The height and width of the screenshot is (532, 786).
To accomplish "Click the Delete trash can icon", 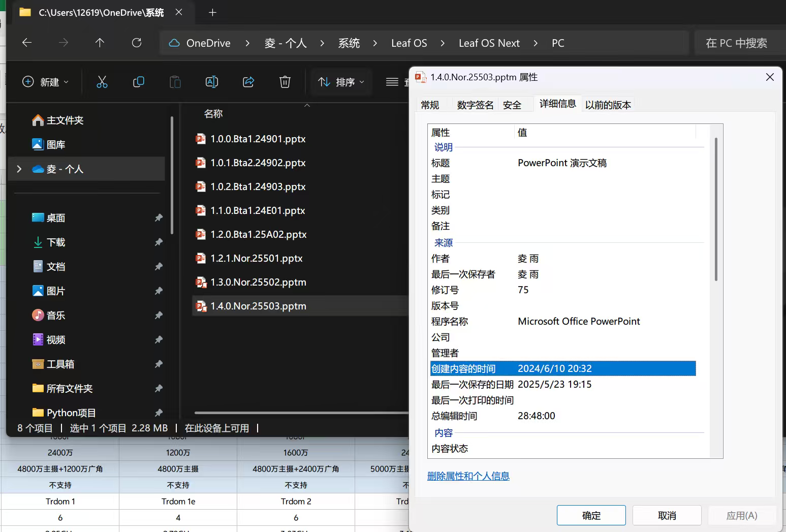I will pyautogui.click(x=285, y=82).
